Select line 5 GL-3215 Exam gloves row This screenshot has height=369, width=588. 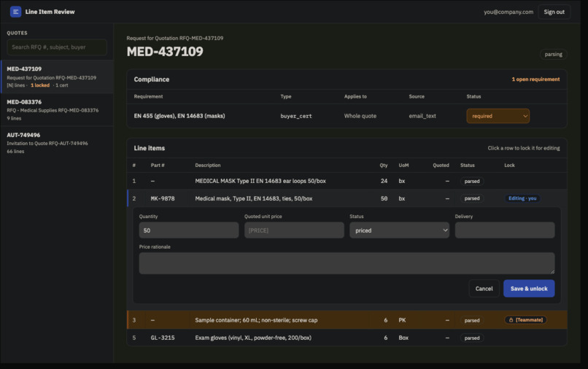point(347,338)
